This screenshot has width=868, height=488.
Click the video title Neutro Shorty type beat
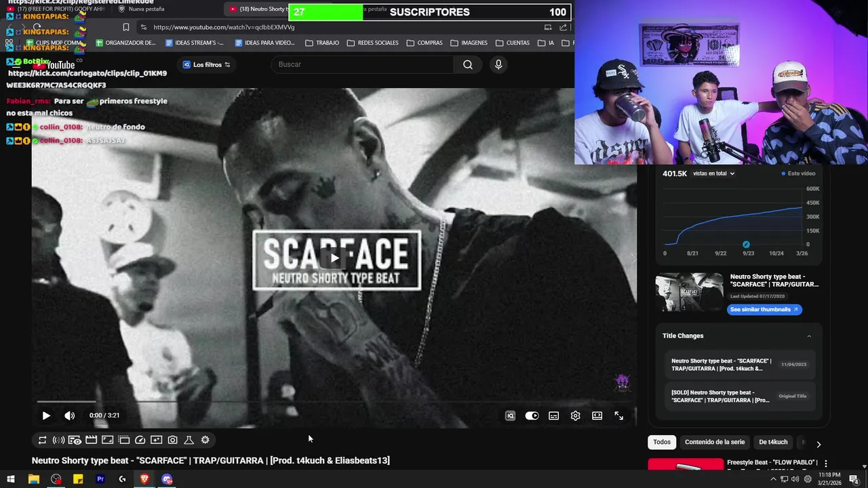tap(210, 460)
